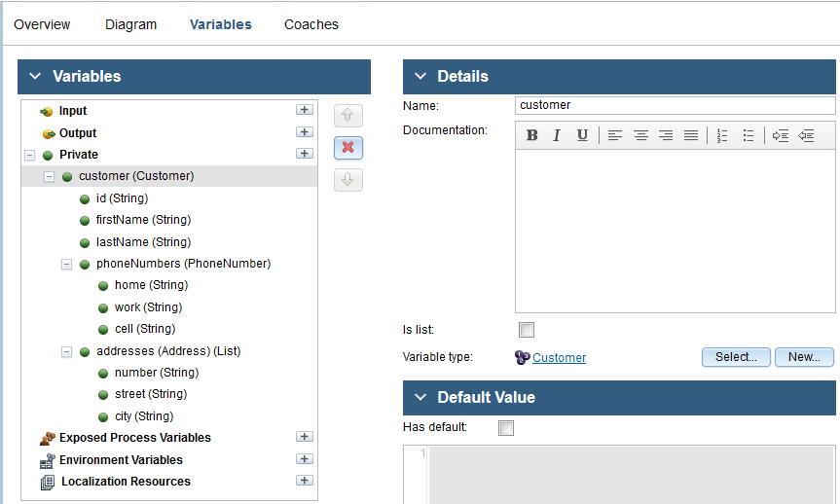This screenshot has height=504, width=840.
Task: Insert bulleted list in documentation
Action: tap(749, 135)
